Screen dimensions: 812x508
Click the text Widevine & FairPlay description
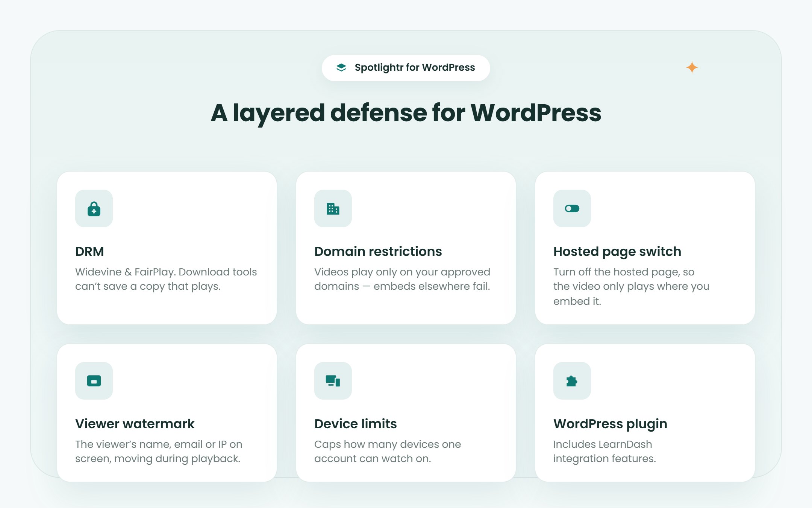[166, 279]
